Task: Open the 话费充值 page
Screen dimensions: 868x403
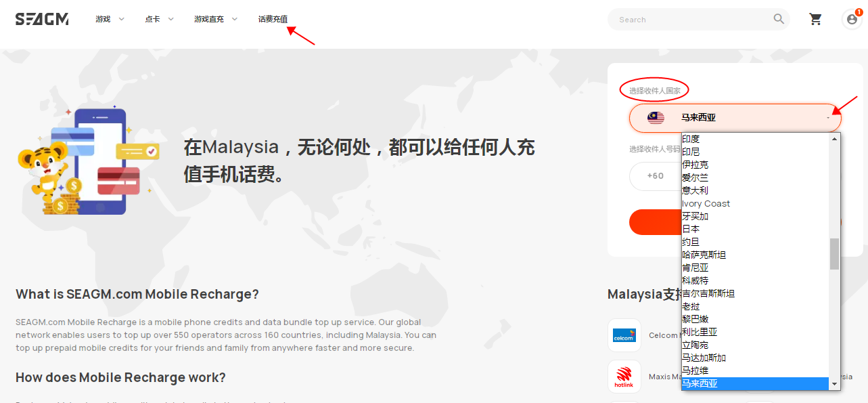Action: 273,19
